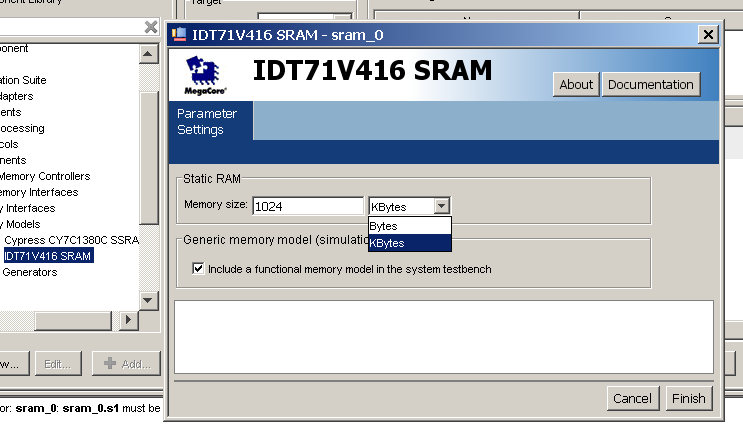Click the dialog title bar application icon

pyautogui.click(x=179, y=35)
